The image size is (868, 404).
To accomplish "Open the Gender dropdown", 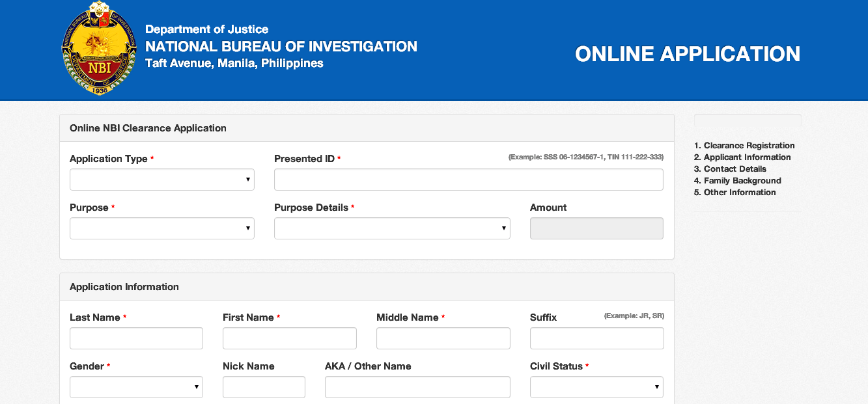I will [135, 386].
